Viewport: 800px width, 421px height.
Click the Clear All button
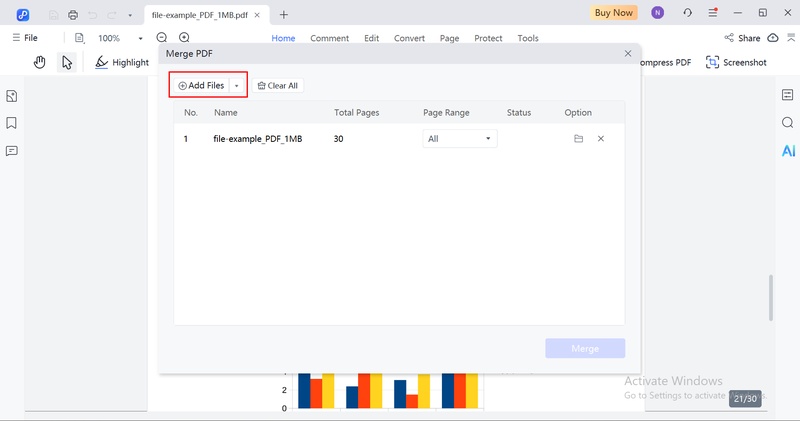[x=278, y=86]
